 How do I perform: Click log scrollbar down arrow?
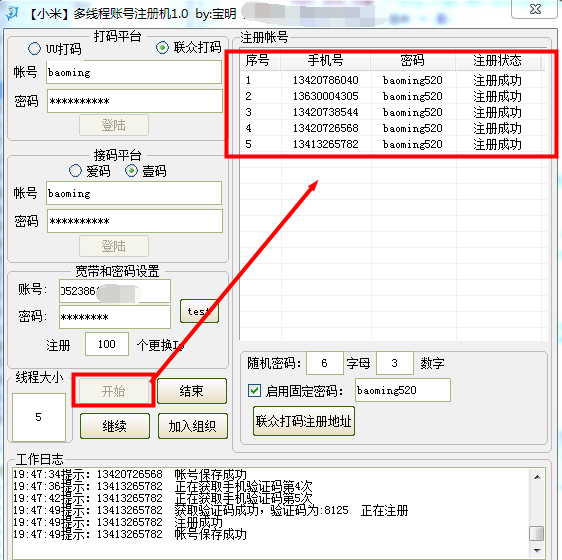537,550
